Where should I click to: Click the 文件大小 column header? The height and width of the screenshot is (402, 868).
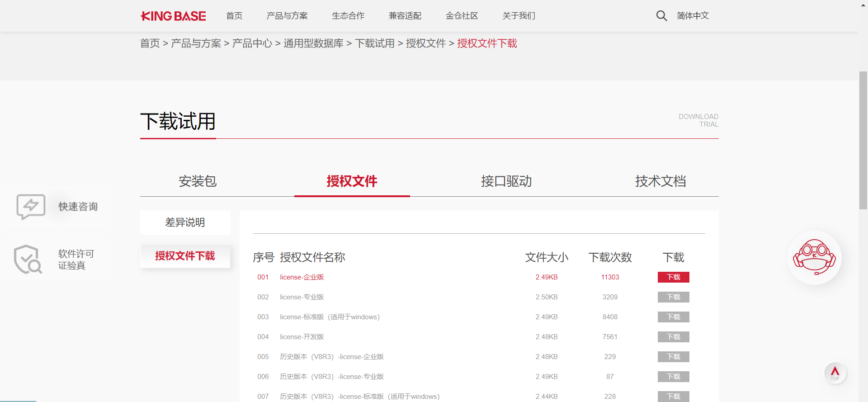pos(547,257)
